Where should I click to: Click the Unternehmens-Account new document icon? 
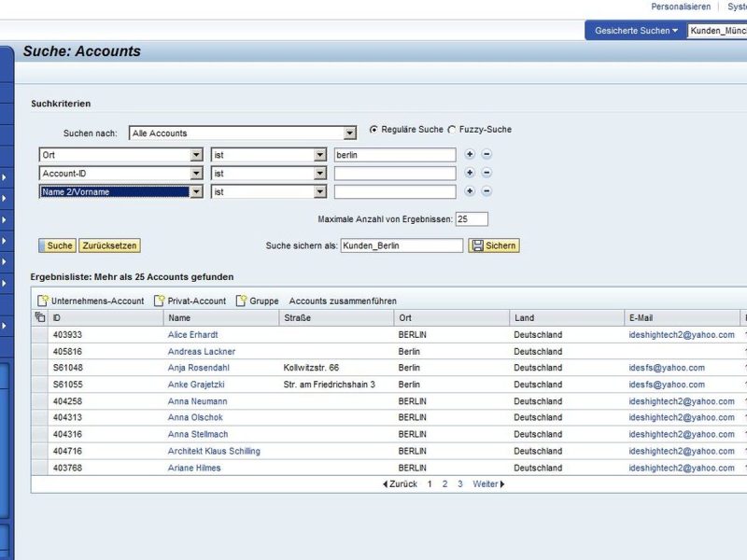[43, 301]
